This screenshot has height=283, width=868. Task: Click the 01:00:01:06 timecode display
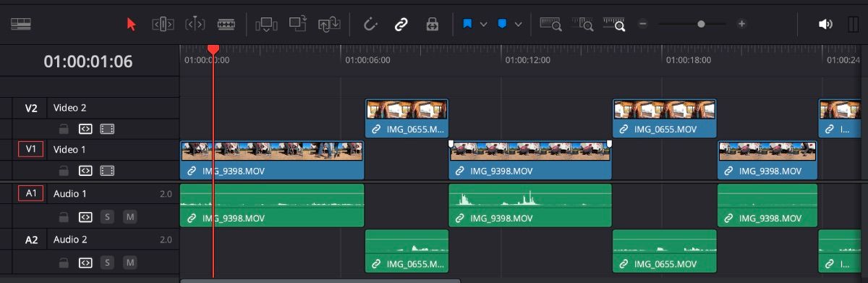point(88,62)
